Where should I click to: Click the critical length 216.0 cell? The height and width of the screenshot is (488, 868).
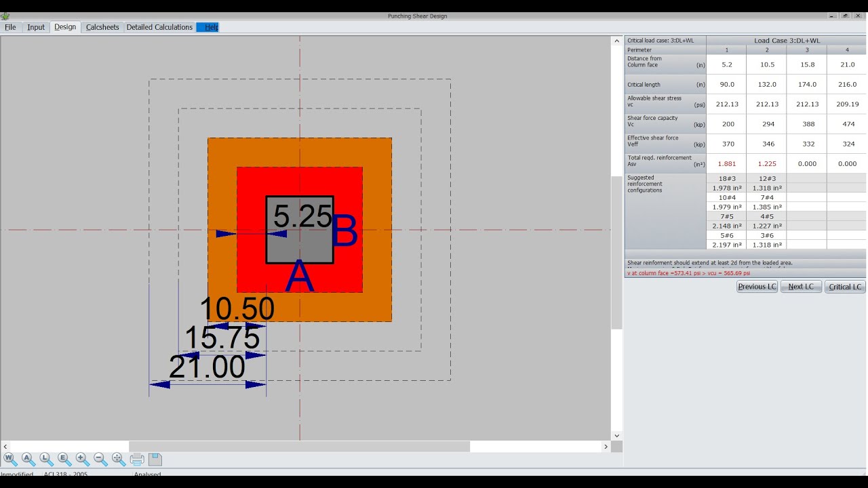pyautogui.click(x=847, y=85)
